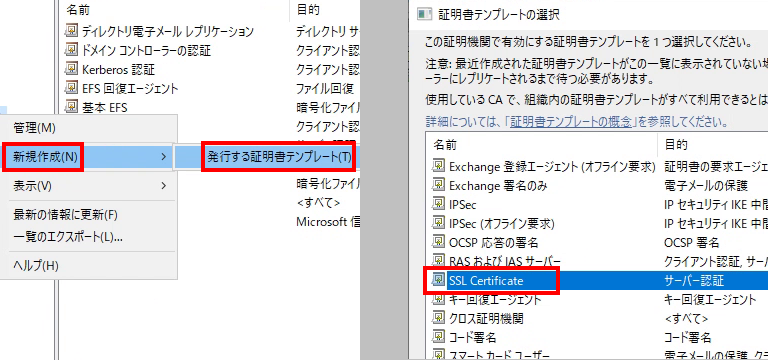This screenshot has height=360, width=768.
Task: Click the コード署名 template icon
Action: pyautogui.click(x=438, y=337)
